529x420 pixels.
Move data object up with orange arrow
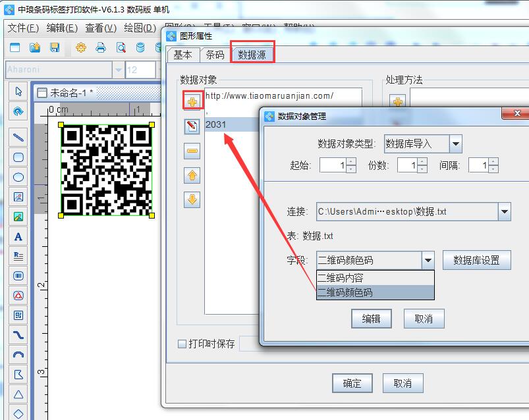(x=192, y=176)
